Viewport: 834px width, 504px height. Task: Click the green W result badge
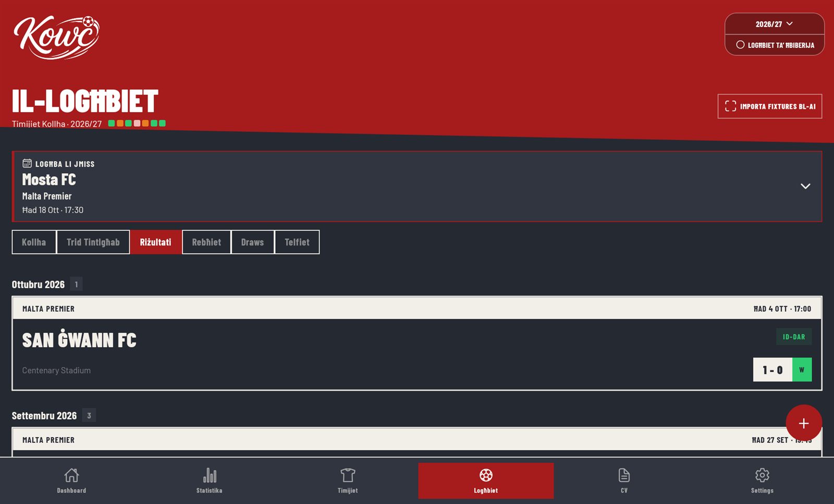[802, 370]
